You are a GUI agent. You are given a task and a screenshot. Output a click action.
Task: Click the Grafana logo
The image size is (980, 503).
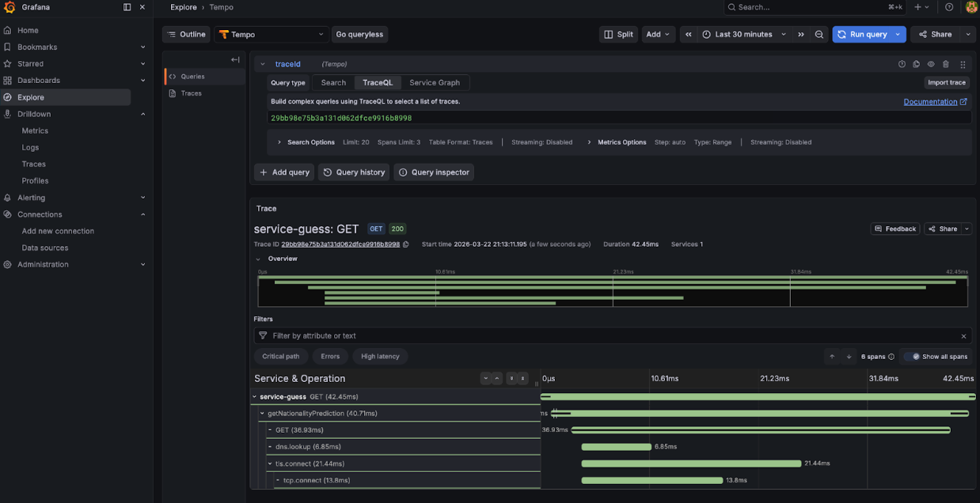click(9, 7)
